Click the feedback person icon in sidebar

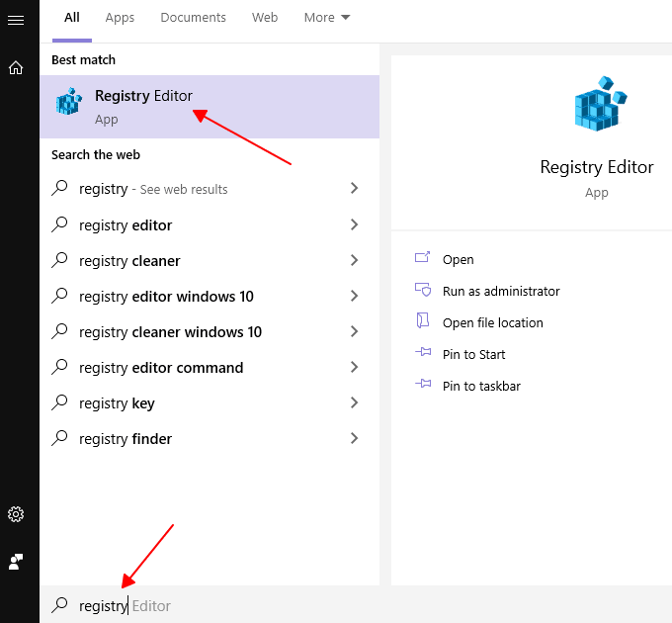16,562
